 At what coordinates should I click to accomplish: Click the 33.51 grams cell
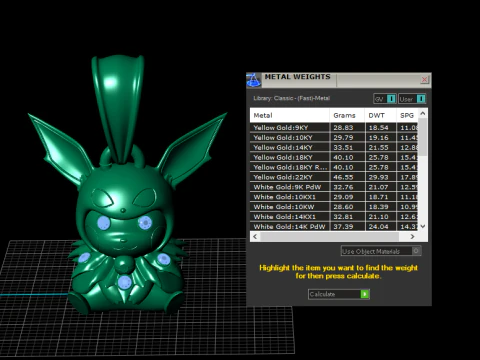[x=347, y=147]
